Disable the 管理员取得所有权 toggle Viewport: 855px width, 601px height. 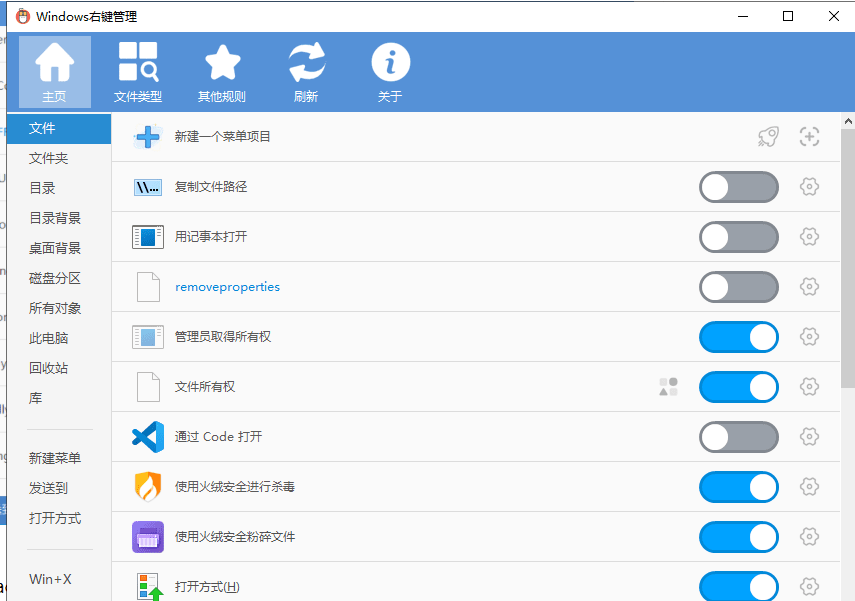tap(738, 337)
